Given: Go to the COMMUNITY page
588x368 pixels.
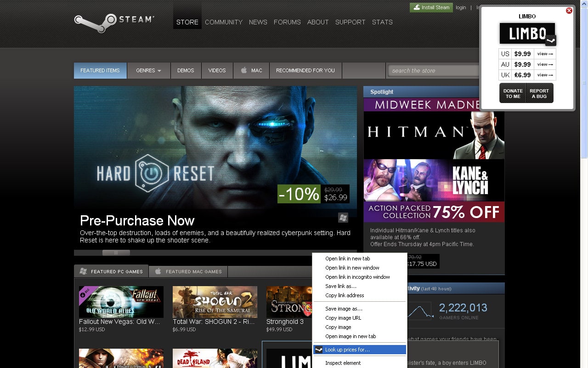Looking at the screenshot, I should point(224,22).
